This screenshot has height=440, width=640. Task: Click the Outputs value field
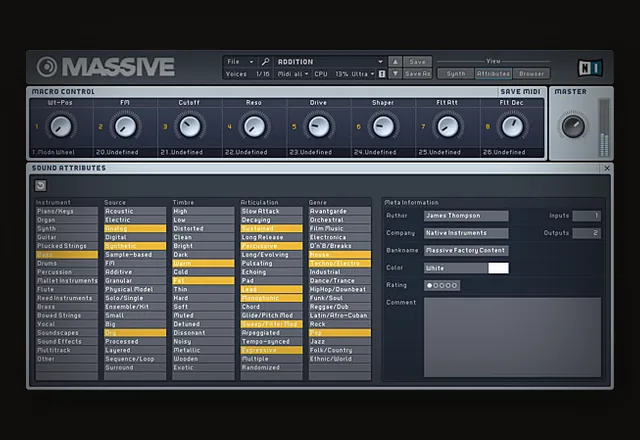[587, 233]
